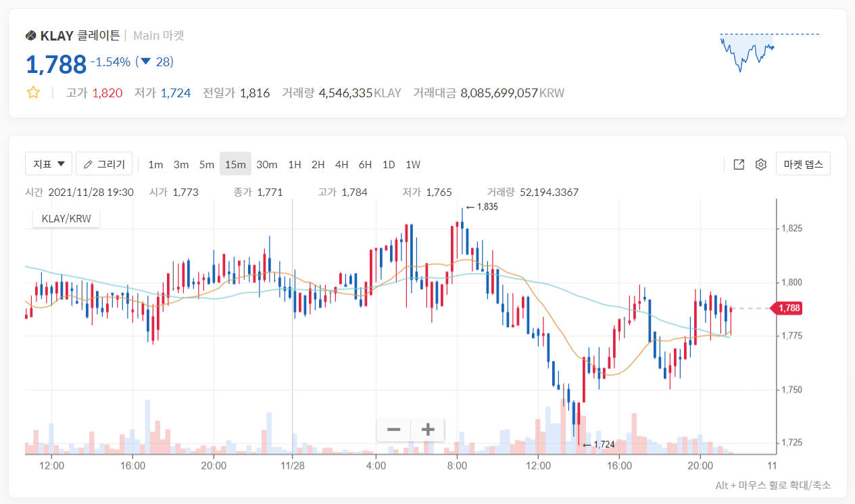This screenshot has height=504, width=855.
Task: Switch to the 1W chart interval
Action: (413, 164)
